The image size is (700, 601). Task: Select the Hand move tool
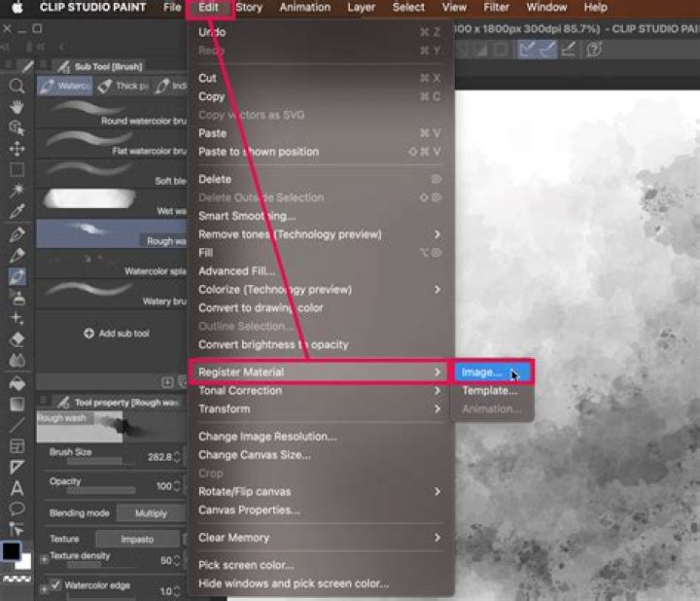point(17,107)
